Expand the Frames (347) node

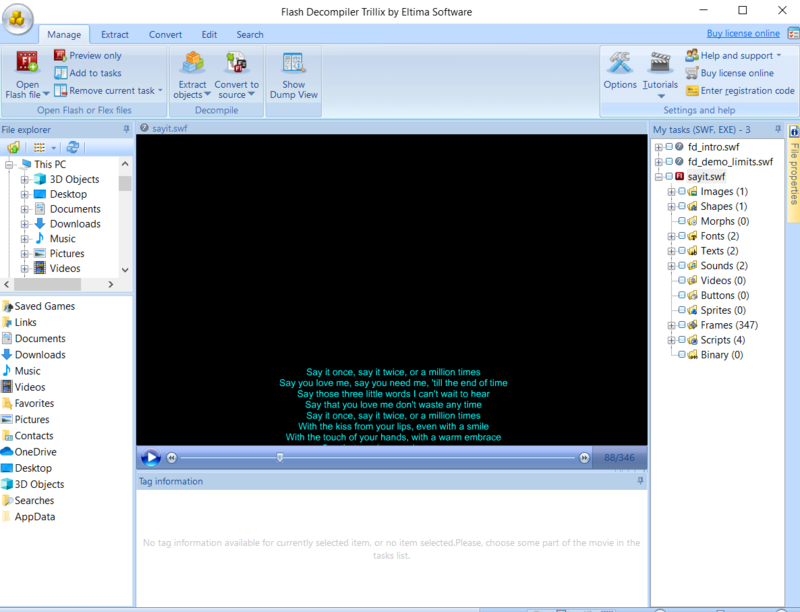pos(673,325)
